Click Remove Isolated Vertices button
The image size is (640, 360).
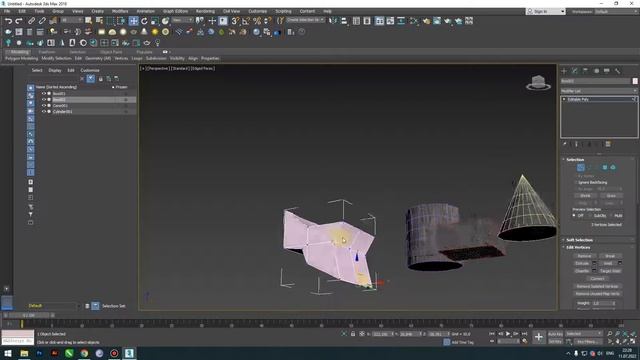[x=597, y=286]
